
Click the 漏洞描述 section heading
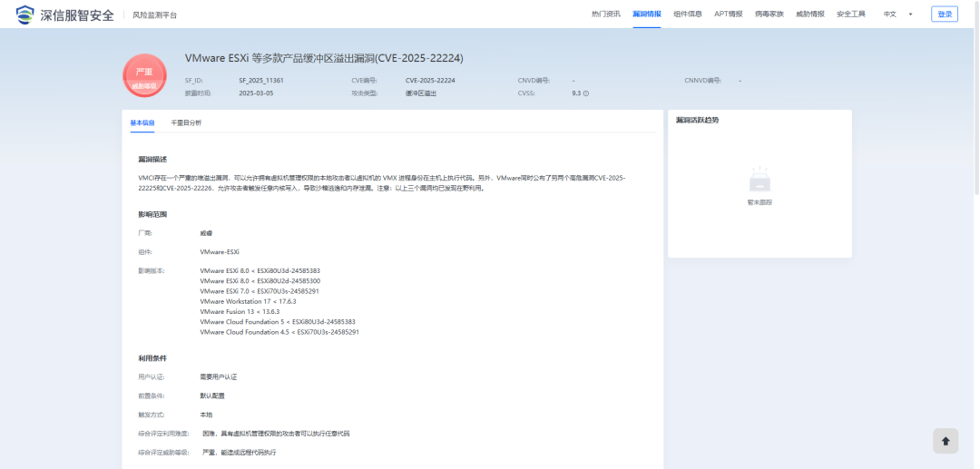(152, 160)
